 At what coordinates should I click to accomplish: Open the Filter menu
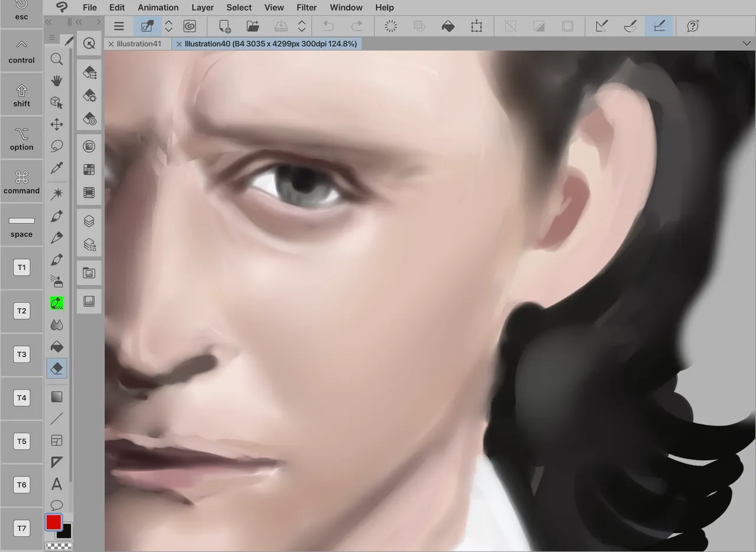307,7
